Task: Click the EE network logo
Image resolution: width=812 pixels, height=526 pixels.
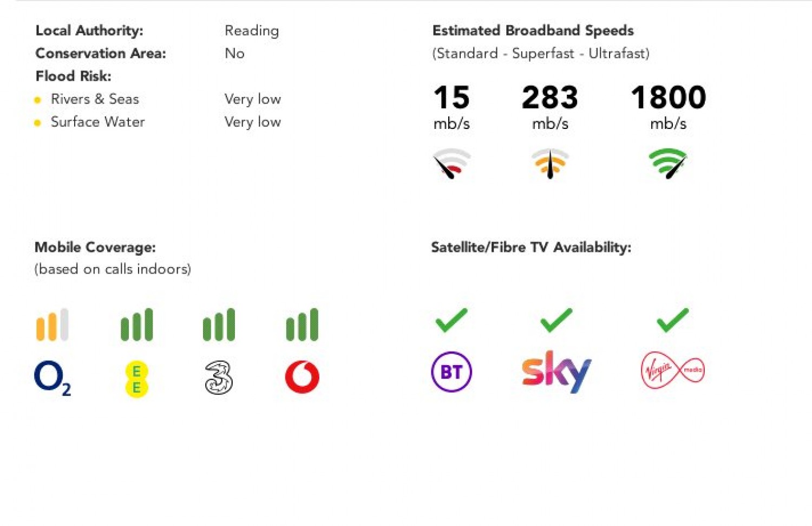Action: (136, 380)
